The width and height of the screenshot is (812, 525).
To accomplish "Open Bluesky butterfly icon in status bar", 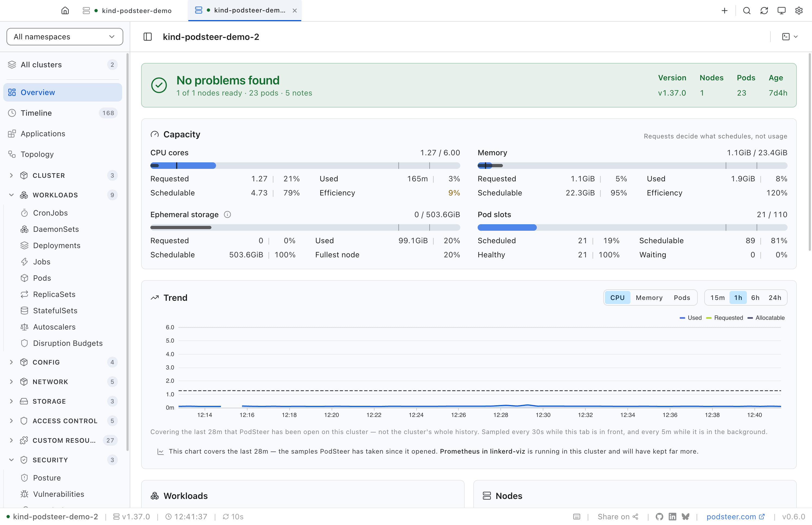I will [686, 517].
